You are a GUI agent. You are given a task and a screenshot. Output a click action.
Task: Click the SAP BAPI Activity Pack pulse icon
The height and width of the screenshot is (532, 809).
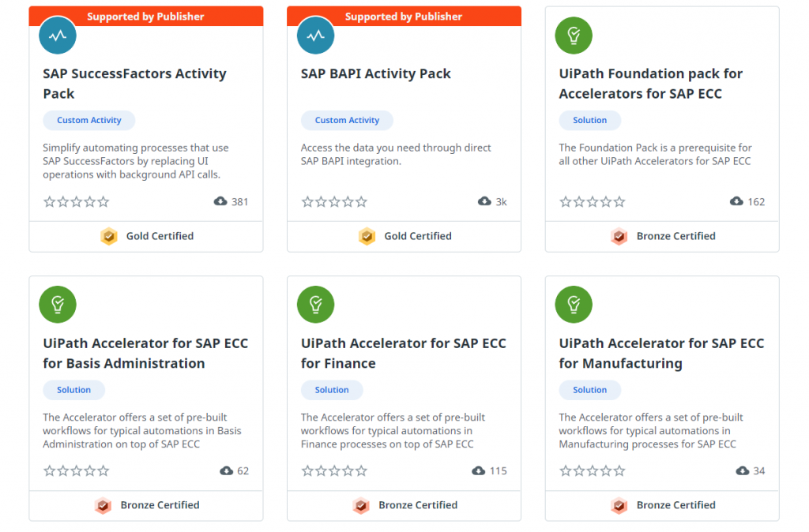point(315,35)
